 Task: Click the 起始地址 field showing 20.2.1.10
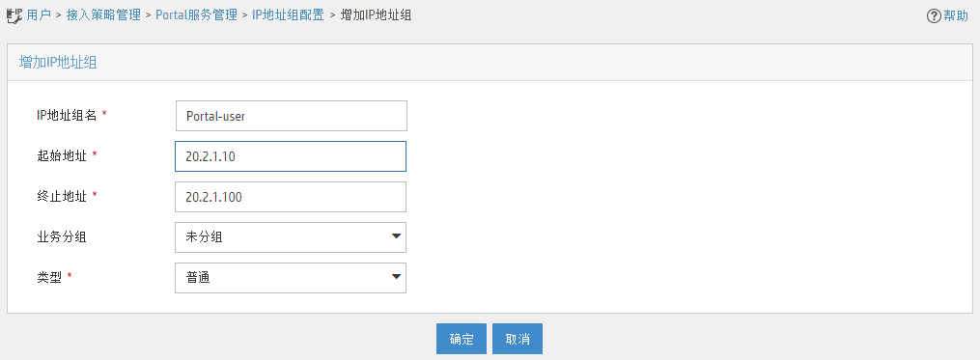[291, 156]
